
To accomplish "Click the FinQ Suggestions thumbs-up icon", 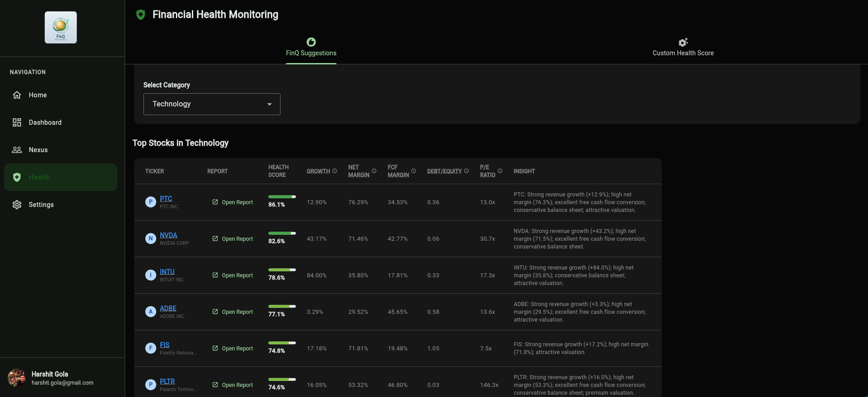I will pyautogui.click(x=311, y=42).
